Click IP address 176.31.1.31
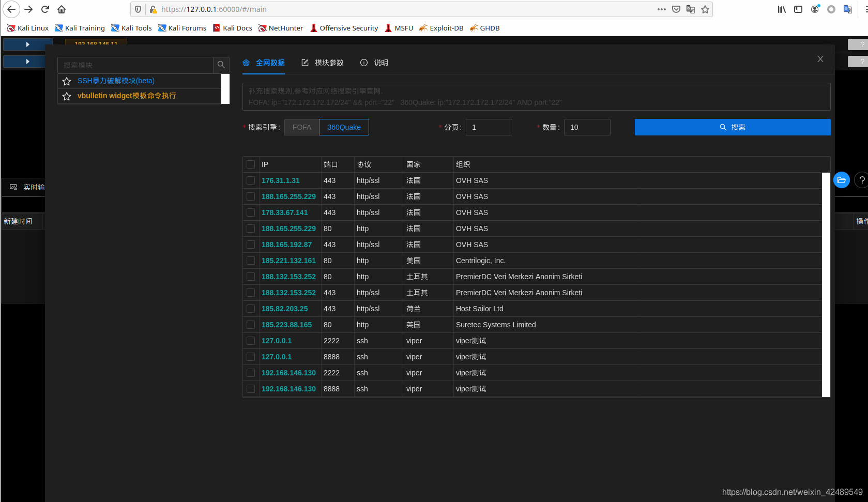868x502 pixels. point(281,180)
